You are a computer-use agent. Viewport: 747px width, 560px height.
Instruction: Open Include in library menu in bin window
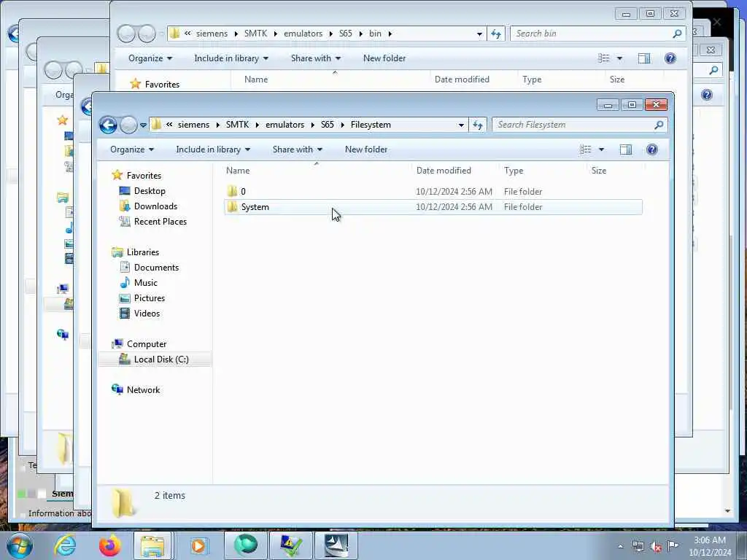click(x=231, y=58)
